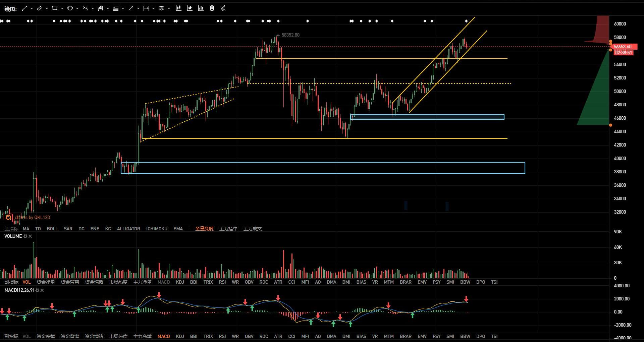
Task: Toggle the ICHIMOKU main indicator
Action: coord(157,229)
